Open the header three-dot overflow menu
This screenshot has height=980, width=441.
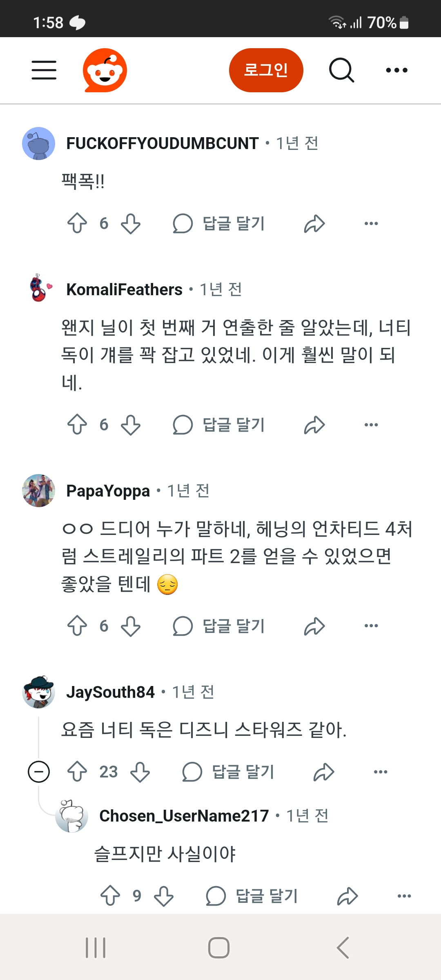click(x=396, y=70)
